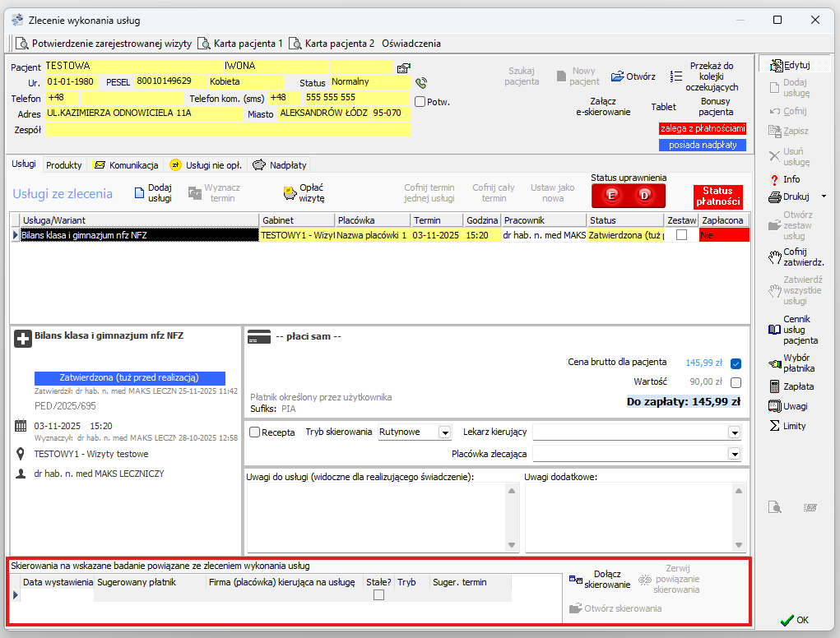Viewport: 840px width, 638px height.
Task: Open Uwagi notes icon in sidebar
Action: point(774,406)
